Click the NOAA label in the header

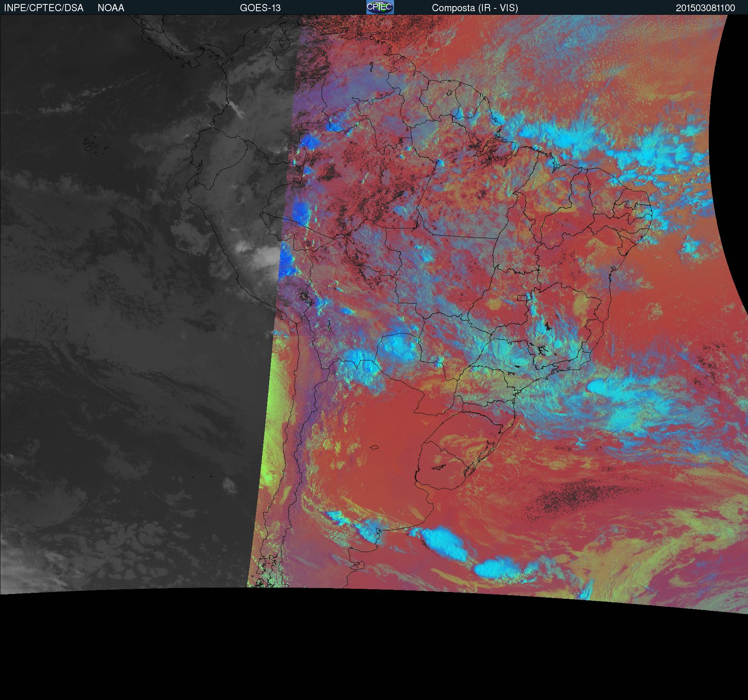(x=111, y=8)
